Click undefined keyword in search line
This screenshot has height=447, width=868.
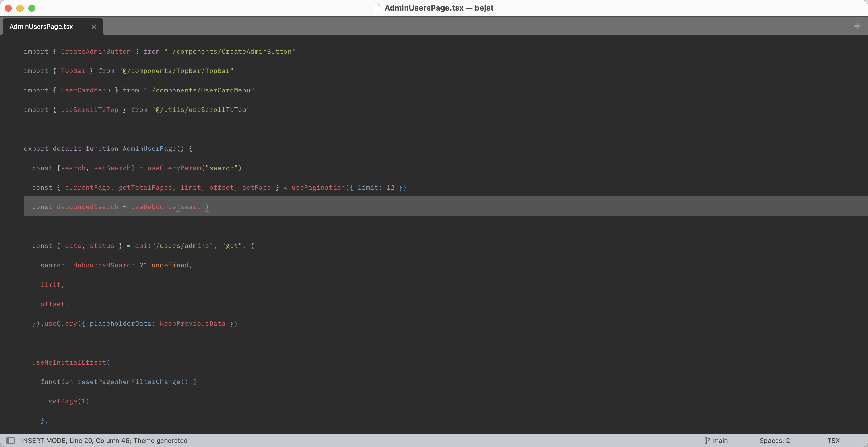[x=170, y=265]
